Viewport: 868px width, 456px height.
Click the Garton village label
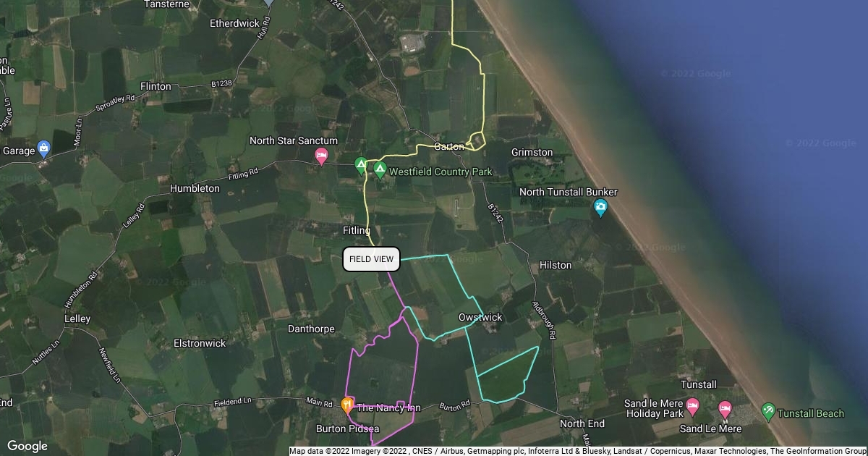coord(448,147)
